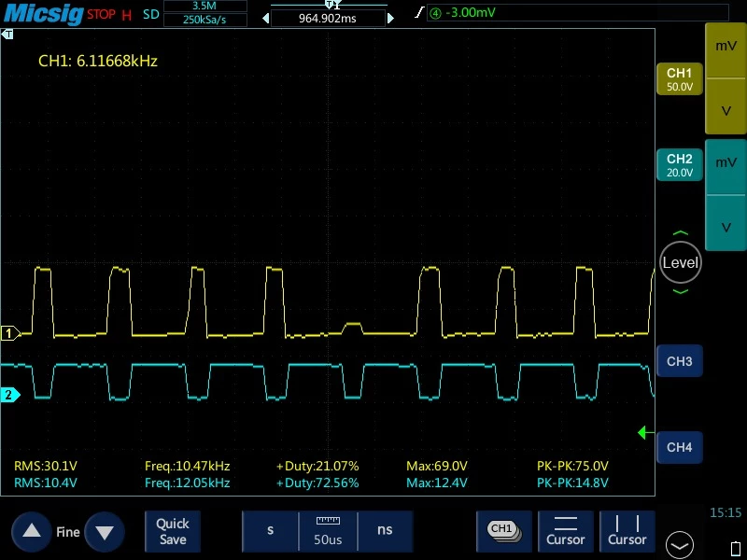Select the PK-PK:14.8V measurement
This screenshot has width=747, height=560.
coord(572,483)
